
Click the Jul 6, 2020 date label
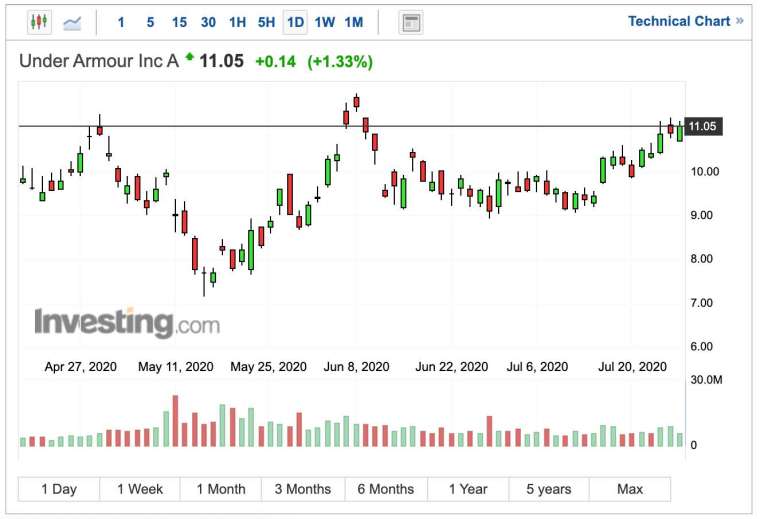coord(537,366)
